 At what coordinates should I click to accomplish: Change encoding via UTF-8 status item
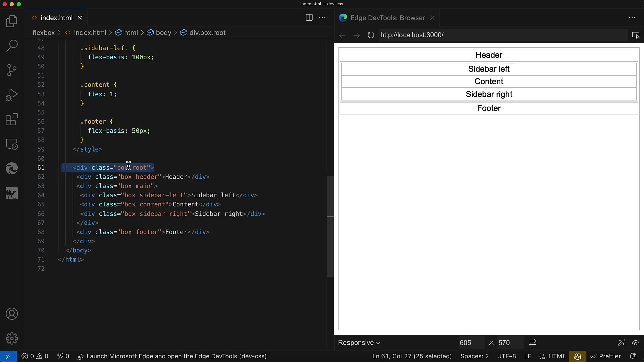click(x=506, y=356)
